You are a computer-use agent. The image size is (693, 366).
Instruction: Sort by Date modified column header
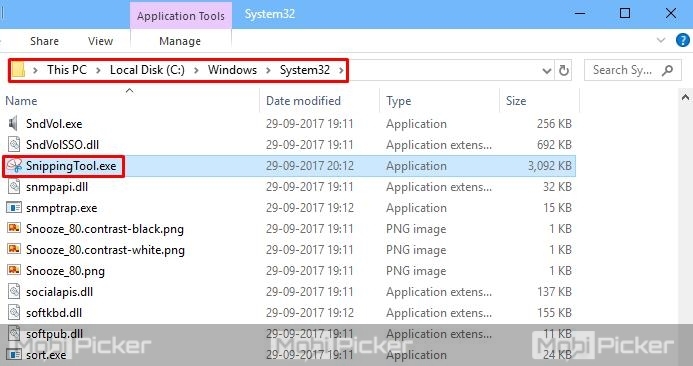click(303, 101)
